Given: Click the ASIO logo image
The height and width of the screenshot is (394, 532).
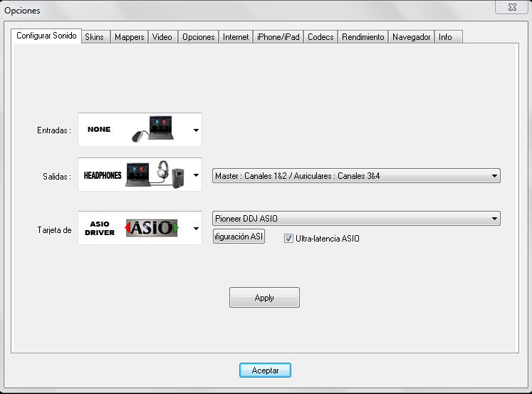Looking at the screenshot, I should tap(152, 228).
